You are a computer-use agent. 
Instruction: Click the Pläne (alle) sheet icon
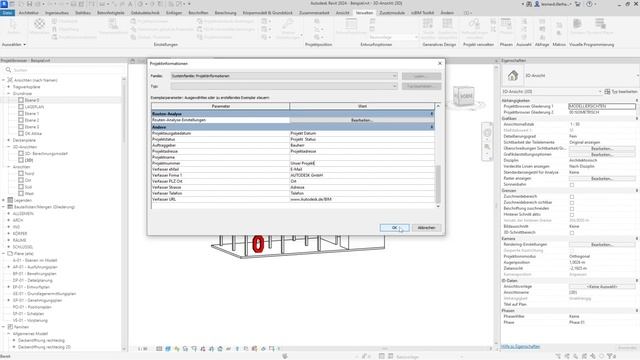tap(10, 253)
